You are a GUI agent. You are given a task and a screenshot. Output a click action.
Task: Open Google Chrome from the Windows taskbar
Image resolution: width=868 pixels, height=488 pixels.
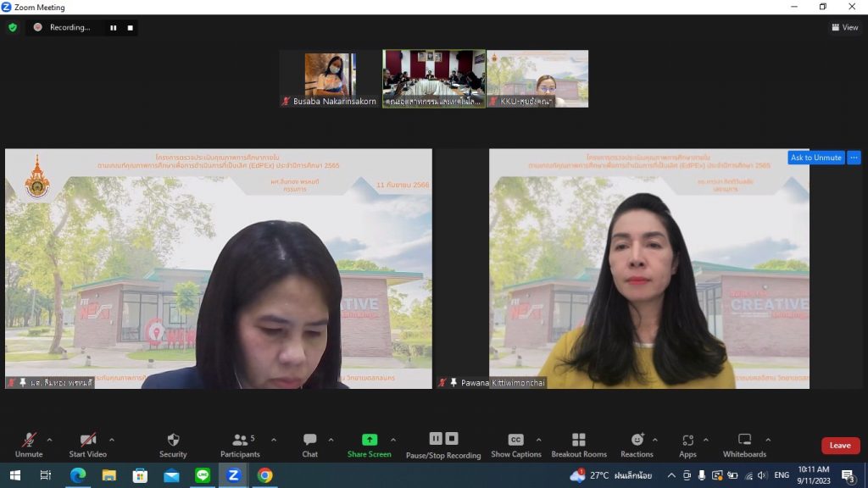pyautogui.click(x=264, y=475)
